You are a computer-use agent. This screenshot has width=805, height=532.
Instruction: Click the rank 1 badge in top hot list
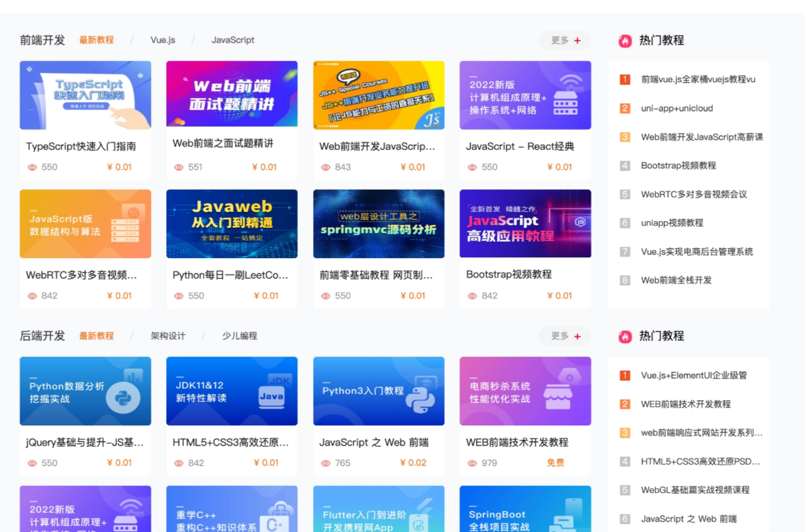625,79
